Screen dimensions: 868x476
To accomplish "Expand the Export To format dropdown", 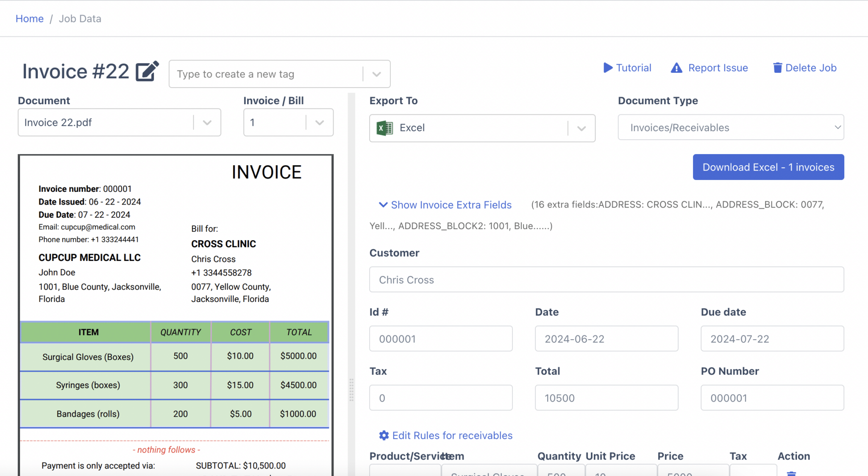I will click(581, 128).
